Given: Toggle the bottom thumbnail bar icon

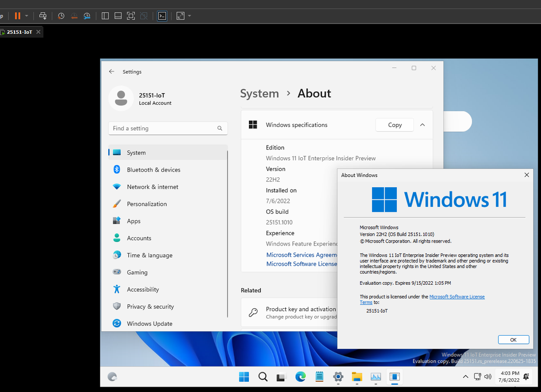Looking at the screenshot, I should click(x=118, y=16).
